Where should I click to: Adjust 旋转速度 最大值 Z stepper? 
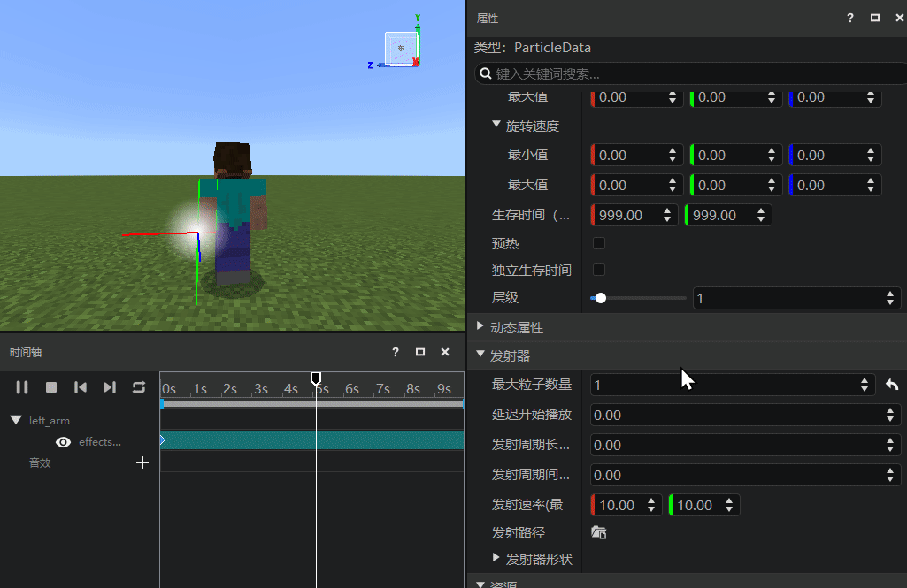pyautogui.click(x=871, y=185)
